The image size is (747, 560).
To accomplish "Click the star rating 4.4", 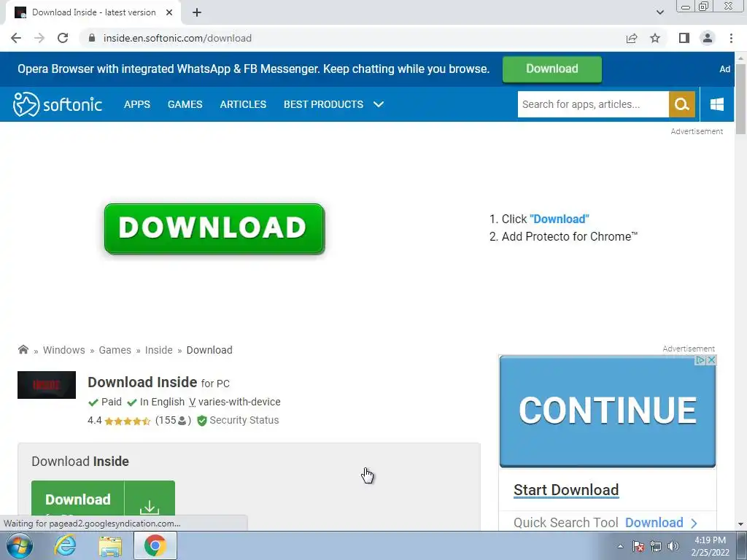I will pos(127,421).
